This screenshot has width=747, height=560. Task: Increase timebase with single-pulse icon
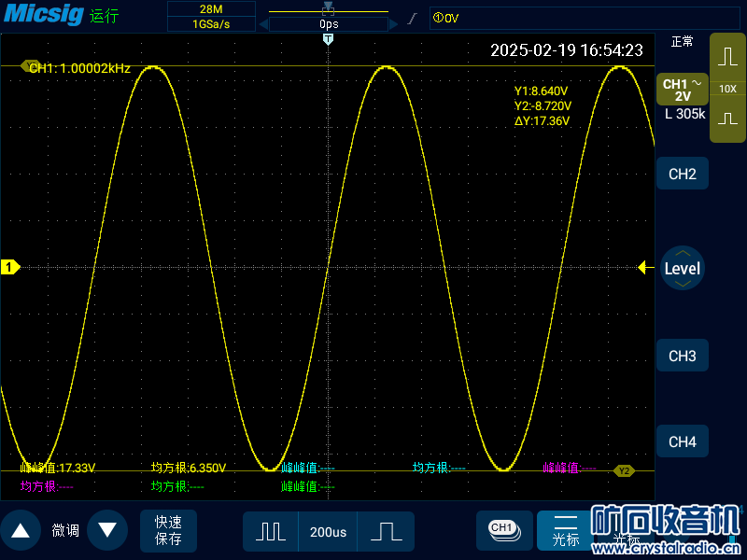386,531
